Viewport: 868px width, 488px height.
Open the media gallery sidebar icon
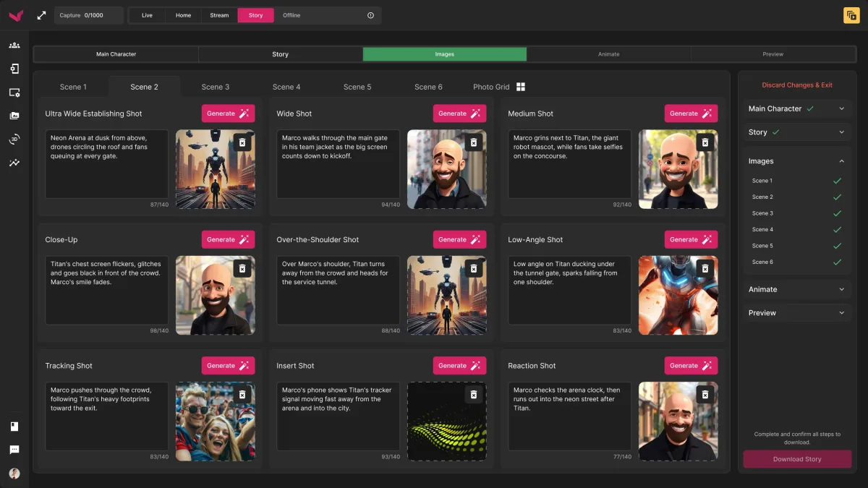coord(14,116)
